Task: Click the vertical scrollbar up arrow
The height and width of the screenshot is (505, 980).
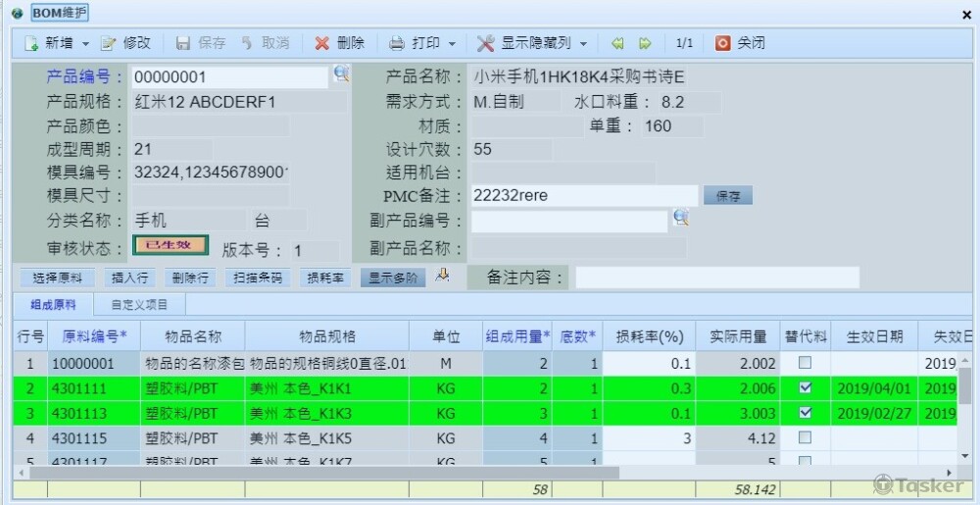Action: pyautogui.click(x=965, y=359)
